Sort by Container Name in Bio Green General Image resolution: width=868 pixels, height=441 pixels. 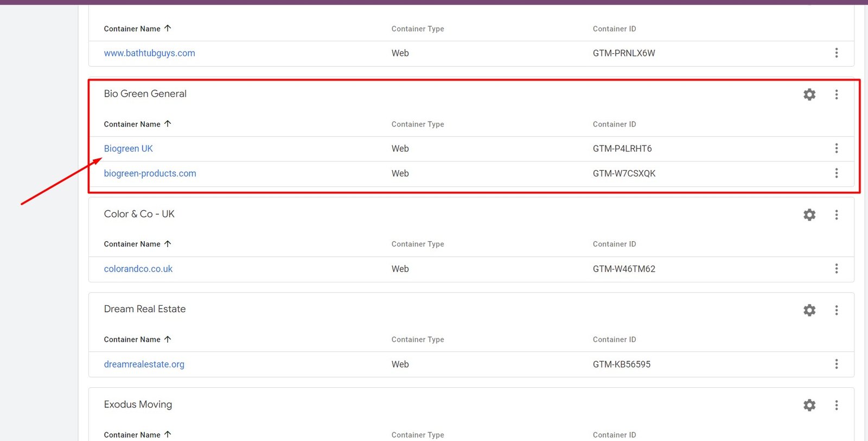point(137,124)
